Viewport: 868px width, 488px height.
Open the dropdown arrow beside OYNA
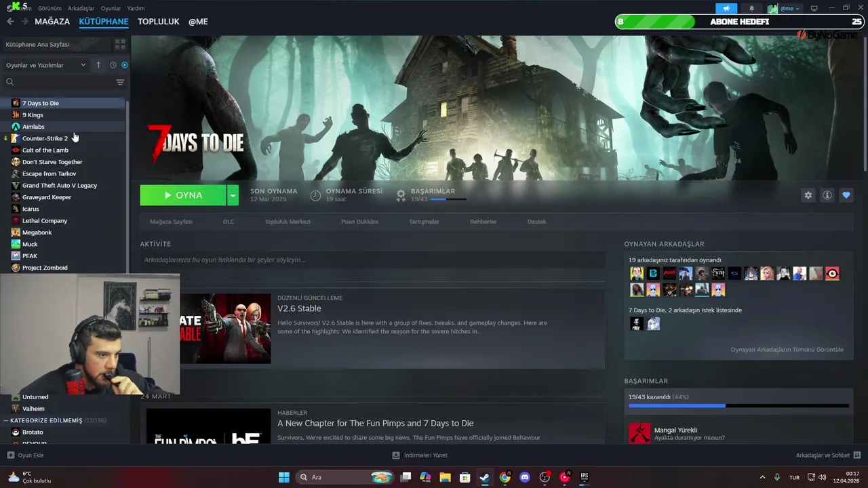233,195
